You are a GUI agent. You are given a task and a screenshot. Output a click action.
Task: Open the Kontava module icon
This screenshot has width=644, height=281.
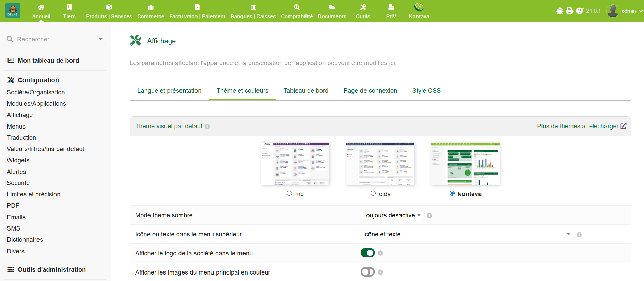click(419, 7)
